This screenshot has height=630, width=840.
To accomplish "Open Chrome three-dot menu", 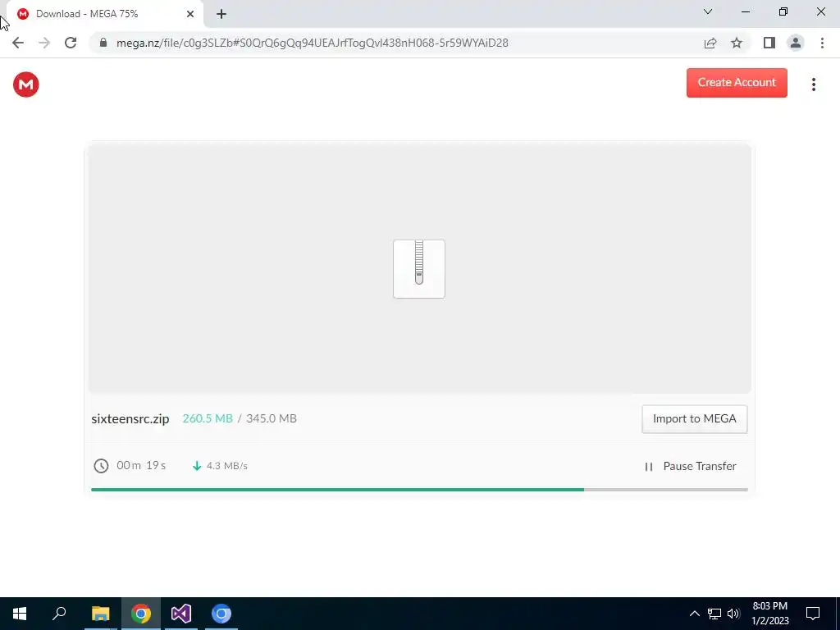I will [x=822, y=43].
